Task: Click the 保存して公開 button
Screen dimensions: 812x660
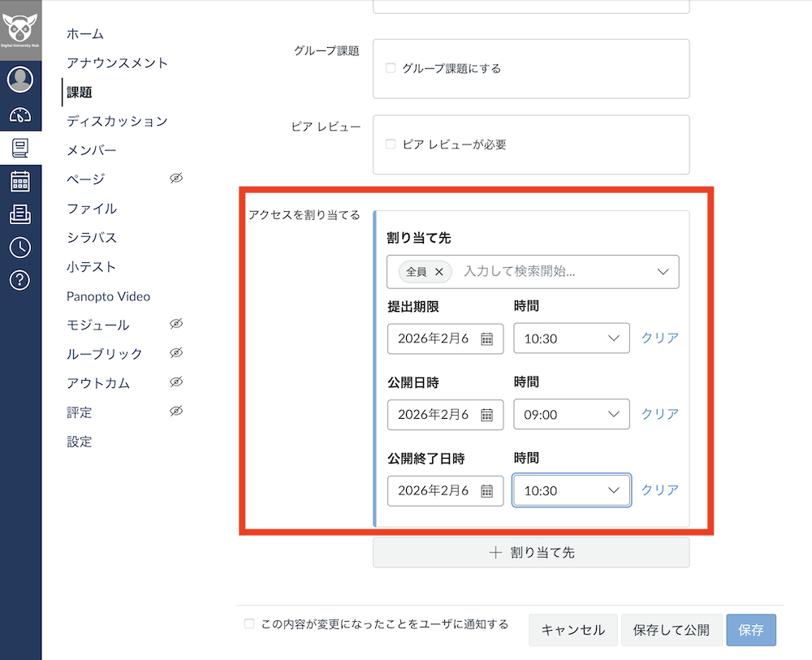Action: (672, 630)
